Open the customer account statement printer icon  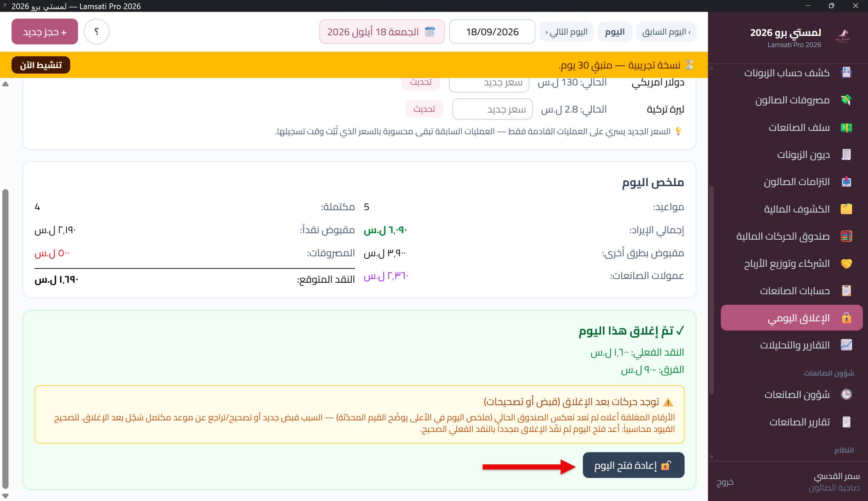pyautogui.click(x=846, y=73)
